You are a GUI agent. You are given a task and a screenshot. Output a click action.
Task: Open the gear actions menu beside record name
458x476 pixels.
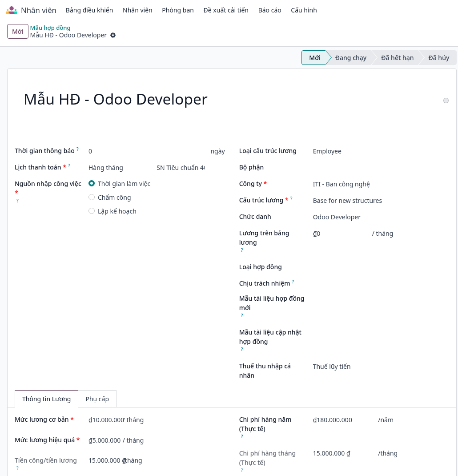click(x=113, y=35)
